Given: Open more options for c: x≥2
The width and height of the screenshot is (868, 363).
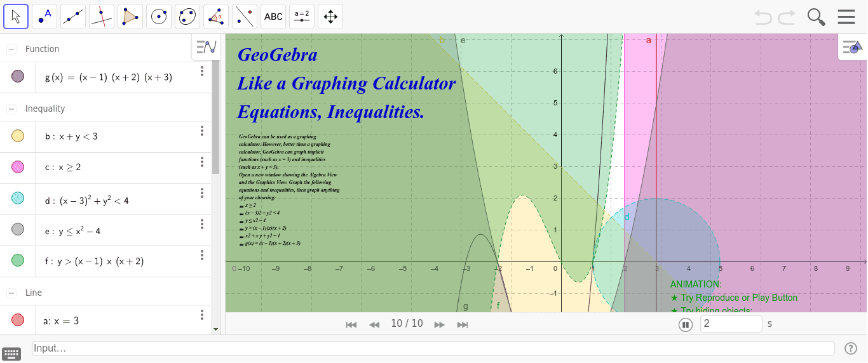Looking at the screenshot, I should click(202, 162).
